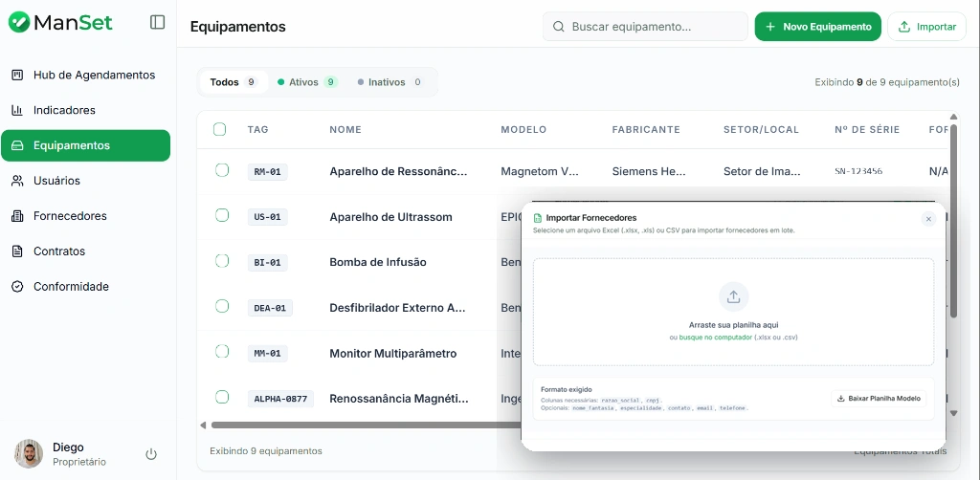Open the Conformidade menu item
This screenshot has width=980, height=480.
[x=85, y=287]
